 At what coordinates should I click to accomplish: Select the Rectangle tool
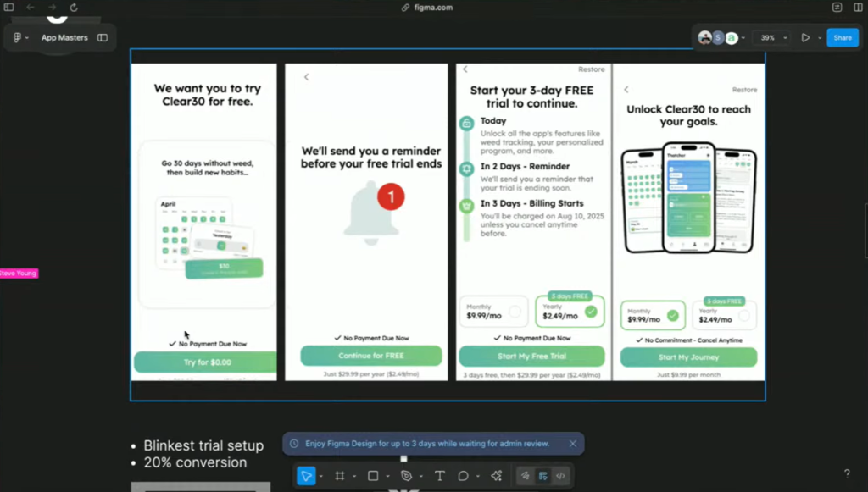point(373,475)
